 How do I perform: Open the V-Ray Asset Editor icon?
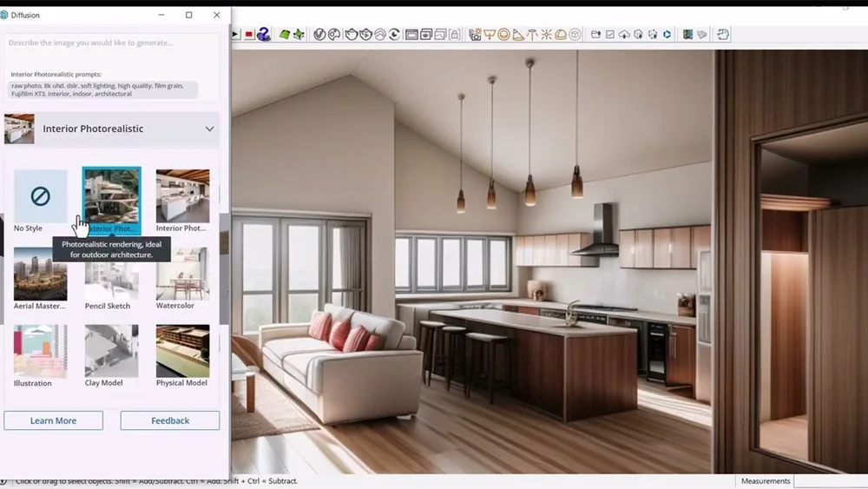pyautogui.click(x=319, y=35)
